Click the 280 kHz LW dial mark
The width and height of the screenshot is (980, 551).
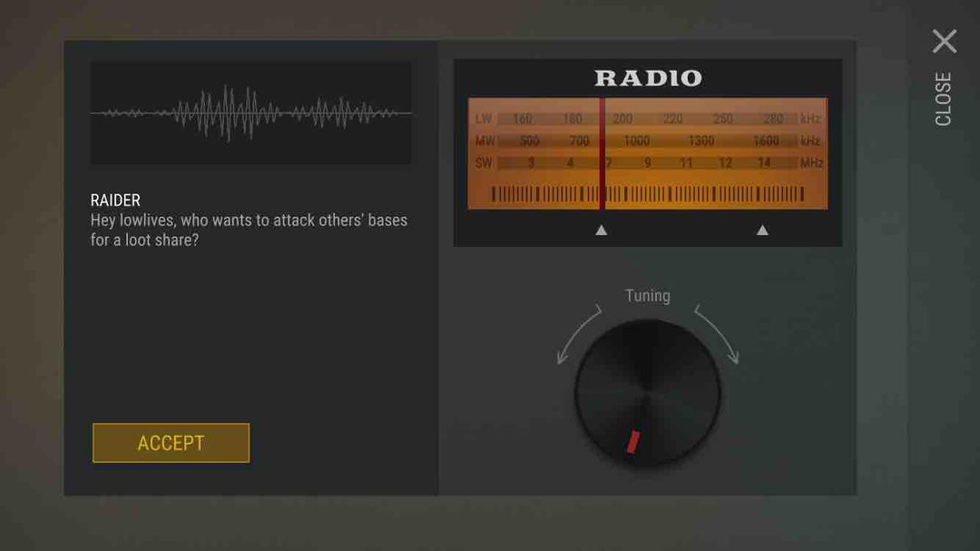click(x=772, y=118)
